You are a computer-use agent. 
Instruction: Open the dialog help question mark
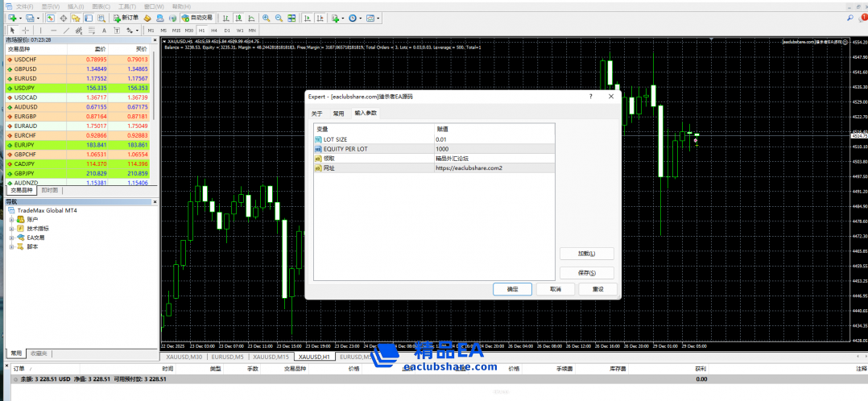[593, 96]
